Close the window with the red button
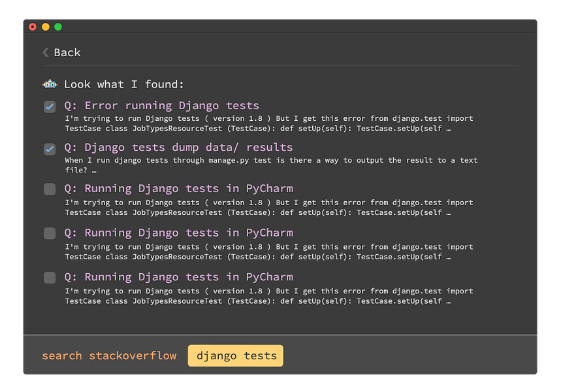 pos(33,27)
